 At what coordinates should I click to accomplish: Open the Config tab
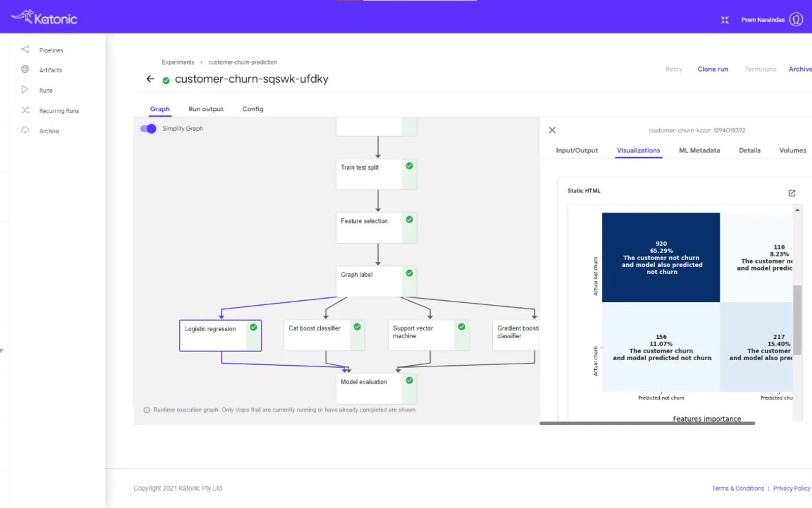pyautogui.click(x=253, y=109)
